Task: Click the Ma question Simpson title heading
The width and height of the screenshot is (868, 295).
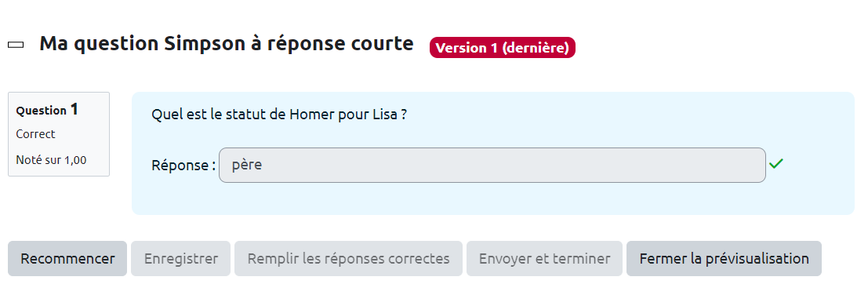Action: coord(227,43)
